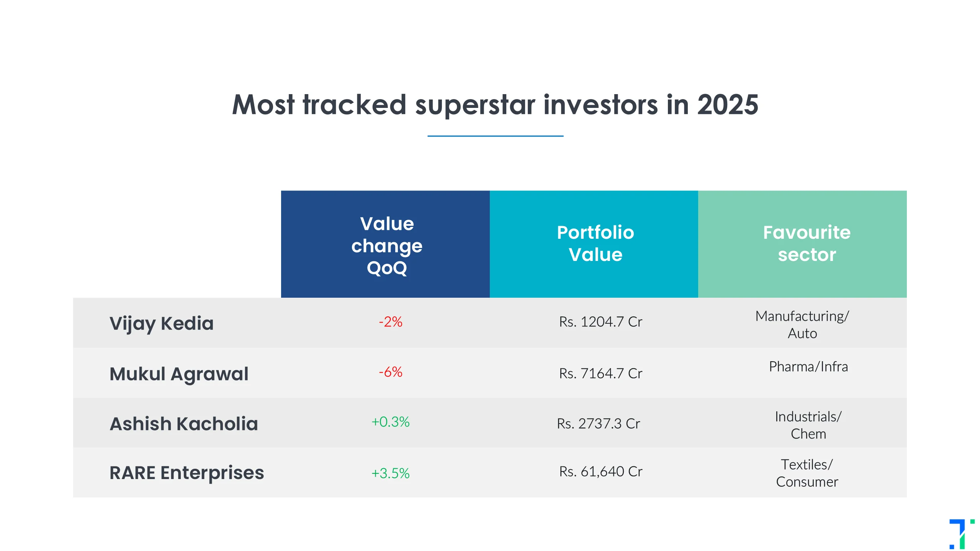
Task: Select the "Value change QoQ" column header
Action: pyautogui.click(x=386, y=245)
